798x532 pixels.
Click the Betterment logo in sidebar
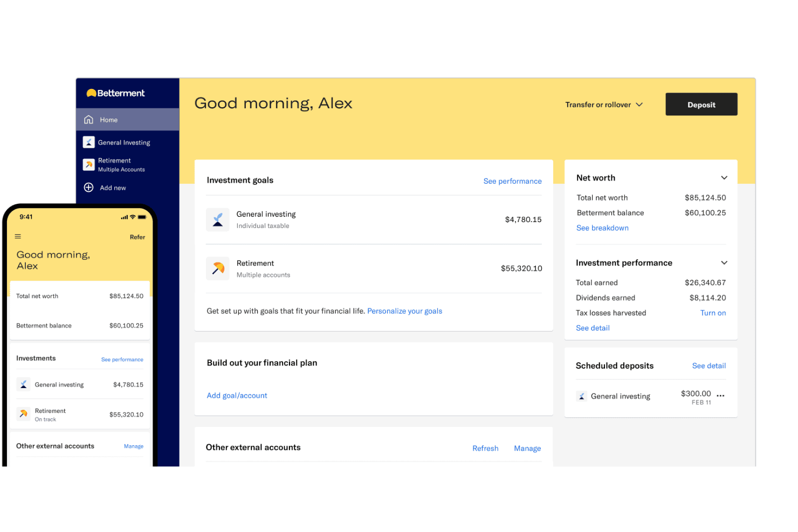[115, 93]
